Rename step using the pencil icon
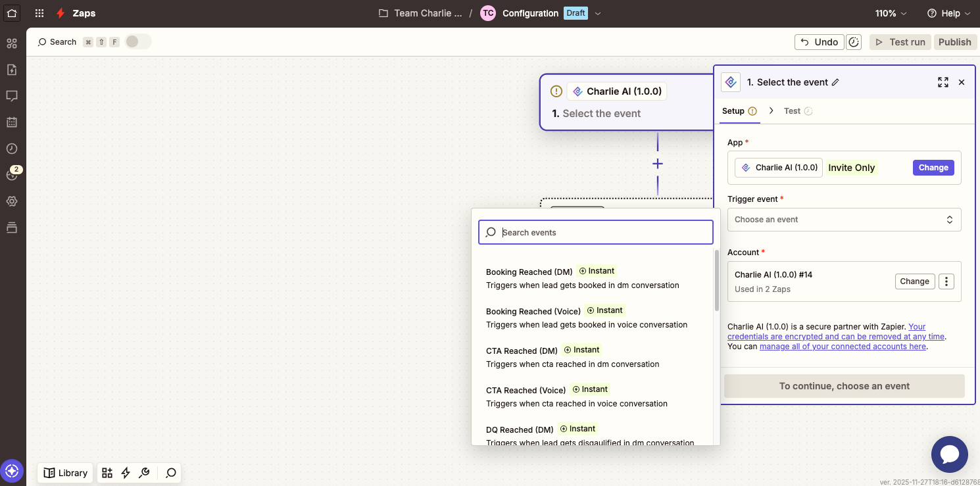 (x=835, y=82)
